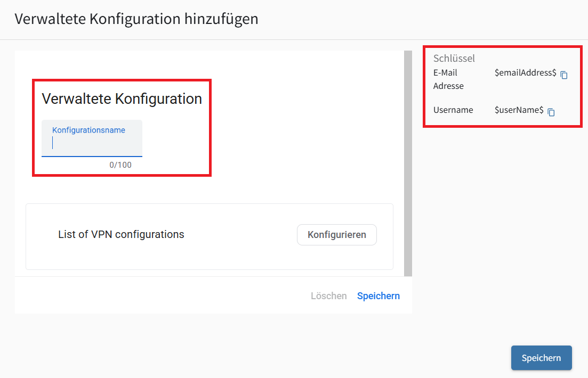Click the blue Speichern text link
This screenshot has width=588, height=378.
(x=378, y=296)
